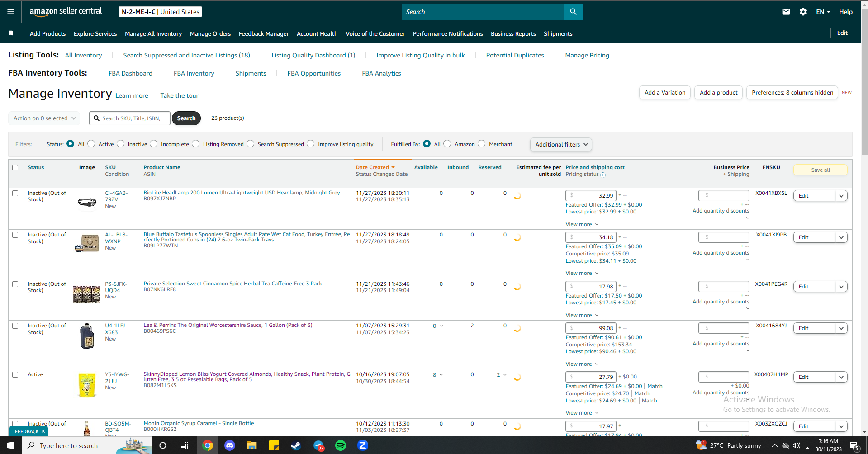Expand the SkinnyDipped reserved quantity 2 chevron

point(505,375)
